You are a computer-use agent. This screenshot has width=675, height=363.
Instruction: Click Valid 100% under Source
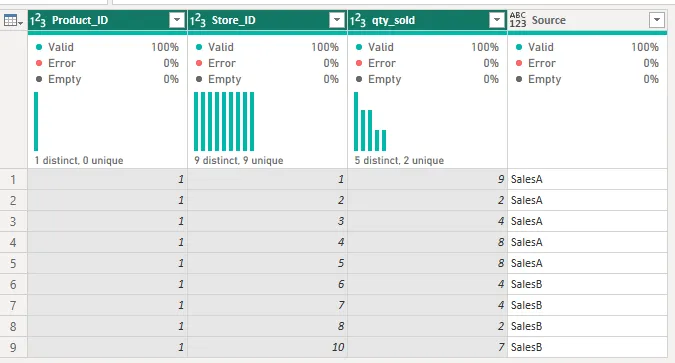587,47
